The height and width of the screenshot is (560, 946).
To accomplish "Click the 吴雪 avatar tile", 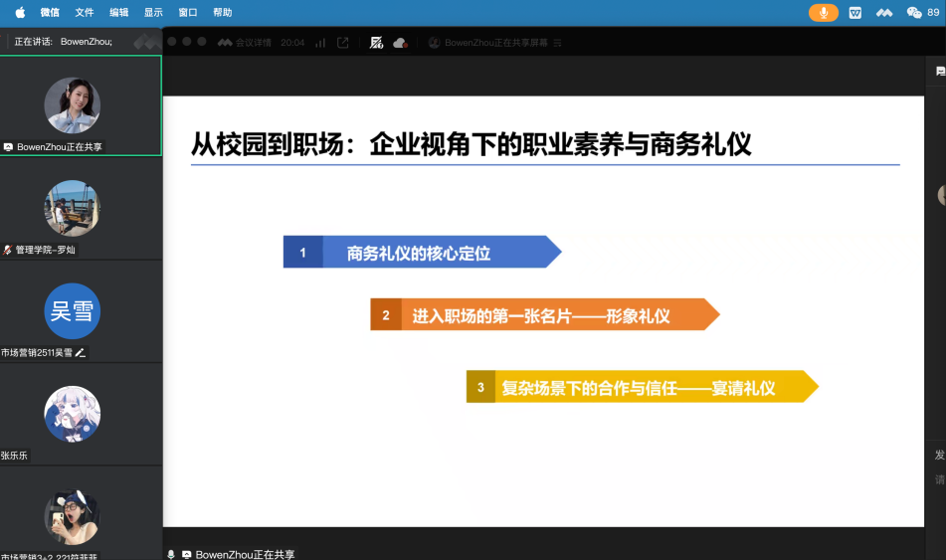I will 73,311.
